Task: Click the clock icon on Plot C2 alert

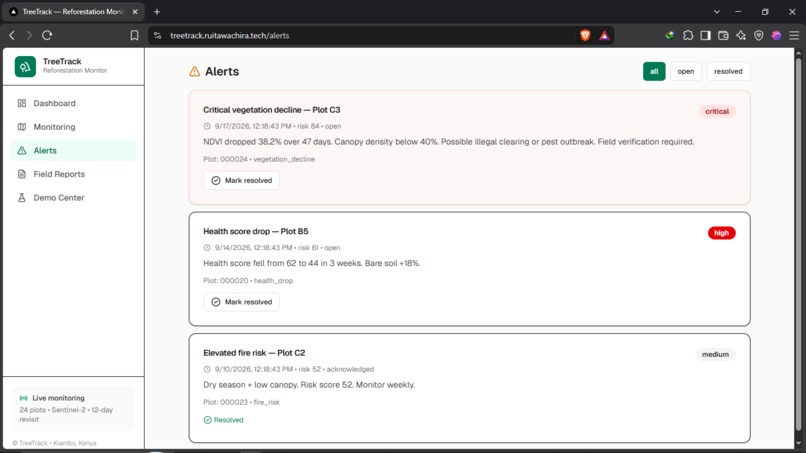Action: tap(207, 369)
